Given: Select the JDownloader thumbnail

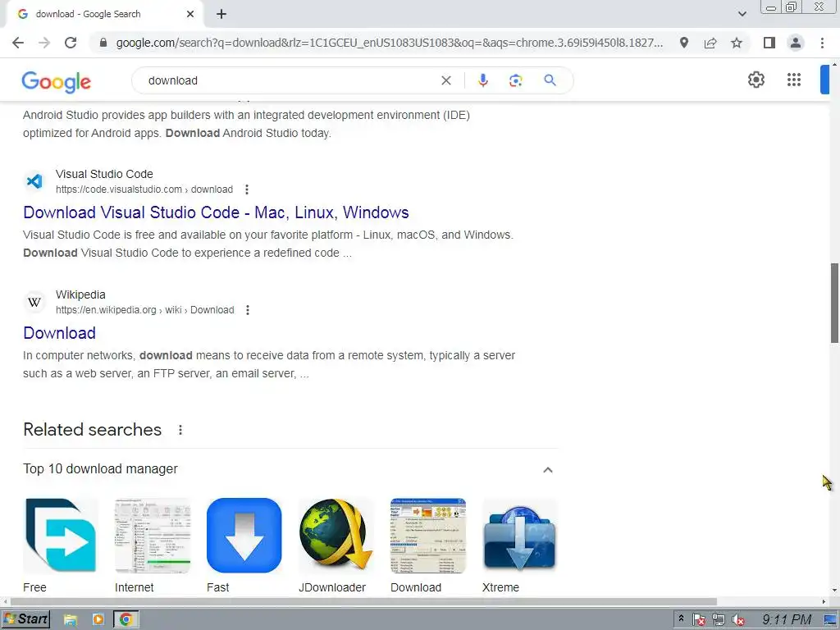Looking at the screenshot, I should [x=336, y=535].
